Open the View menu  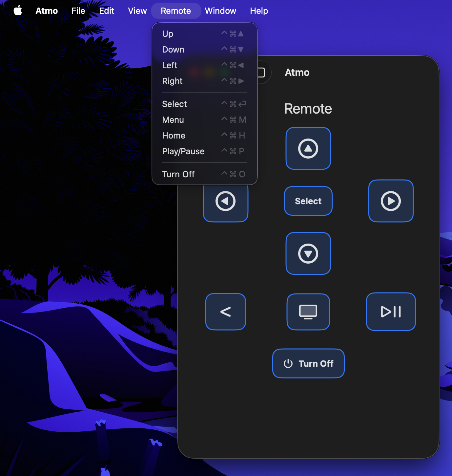(137, 11)
